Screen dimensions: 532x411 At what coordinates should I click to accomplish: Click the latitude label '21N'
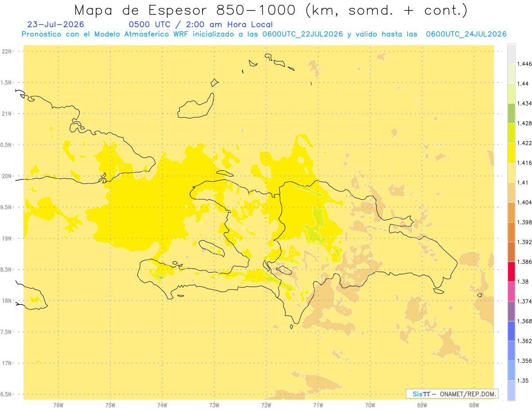click(7, 114)
